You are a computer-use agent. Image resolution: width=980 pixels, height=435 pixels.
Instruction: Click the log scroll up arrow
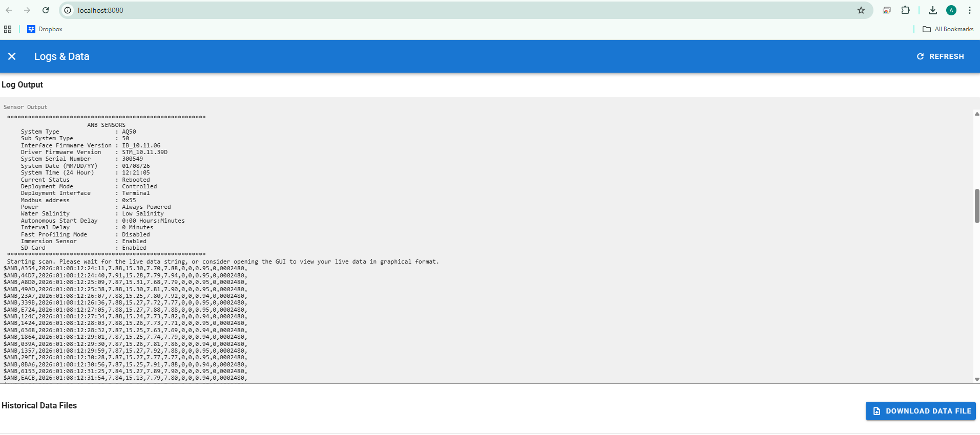(x=977, y=114)
